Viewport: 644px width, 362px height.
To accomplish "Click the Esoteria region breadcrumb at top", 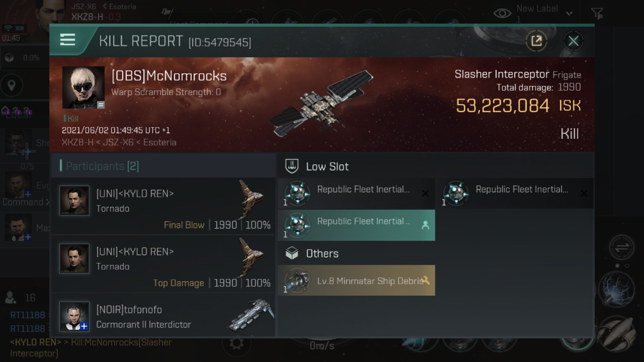I will (x=122, y=6).
